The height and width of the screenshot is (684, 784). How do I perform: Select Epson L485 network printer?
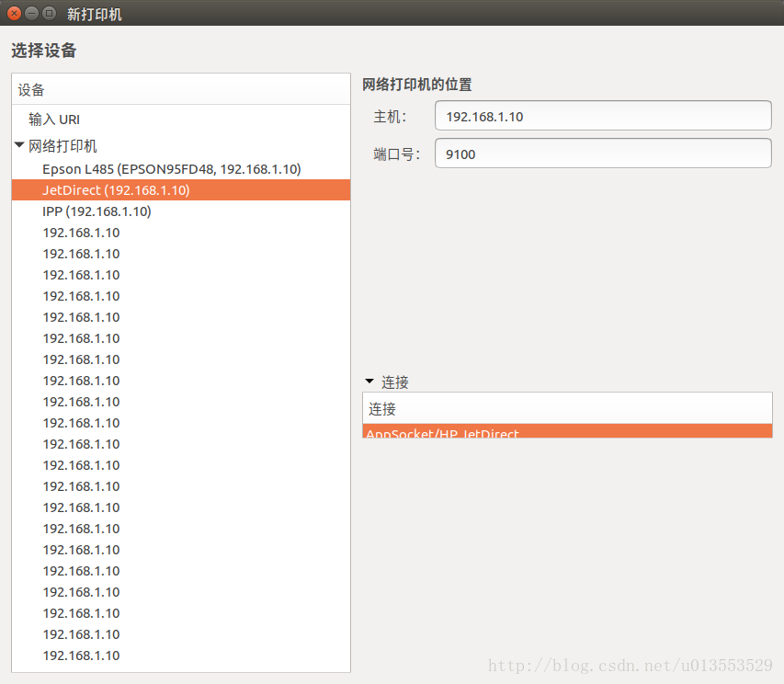tap(171, 169)
